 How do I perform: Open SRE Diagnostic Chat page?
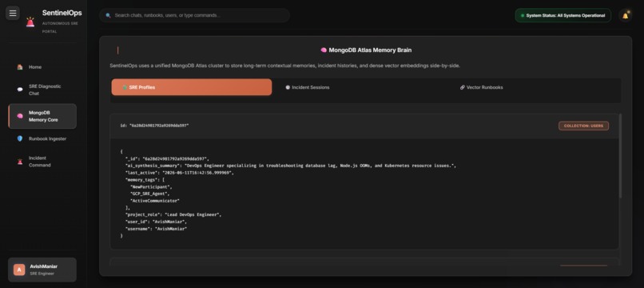42,90
